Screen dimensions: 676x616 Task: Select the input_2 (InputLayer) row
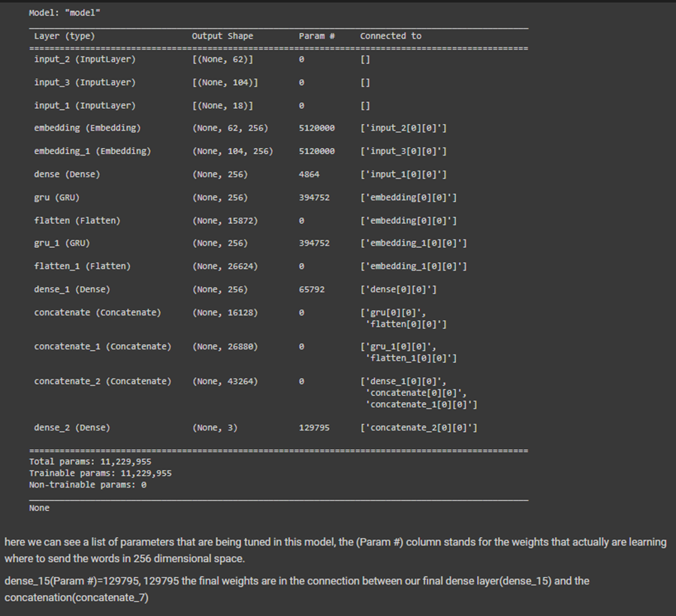(82, 59)
